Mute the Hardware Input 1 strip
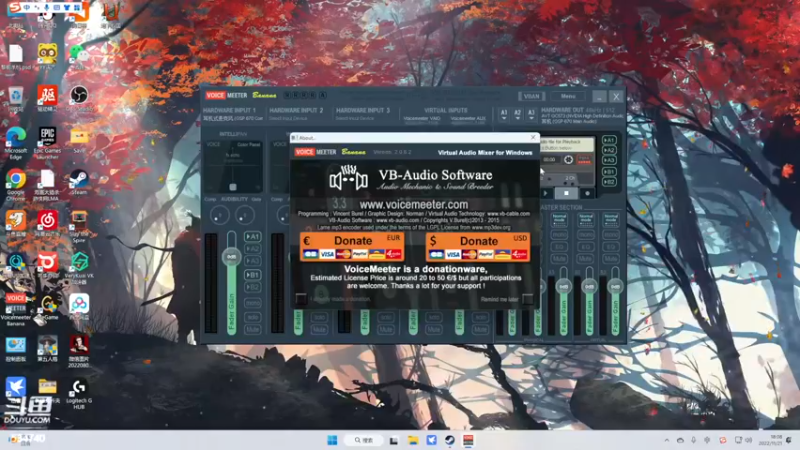The image size is (800, 450). click(253, 330)
